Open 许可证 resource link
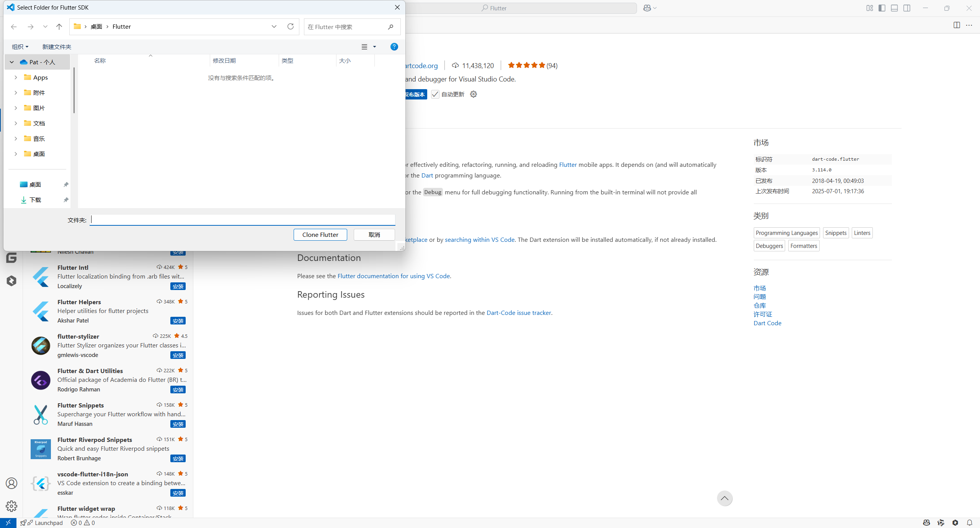This screenshot has width=980, height=528. pos(763,314)
